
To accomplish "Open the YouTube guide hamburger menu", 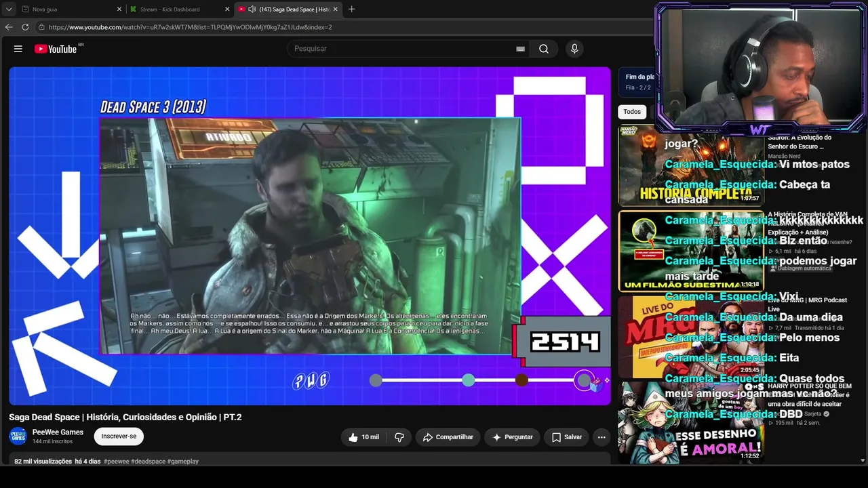I will [18, 49].
